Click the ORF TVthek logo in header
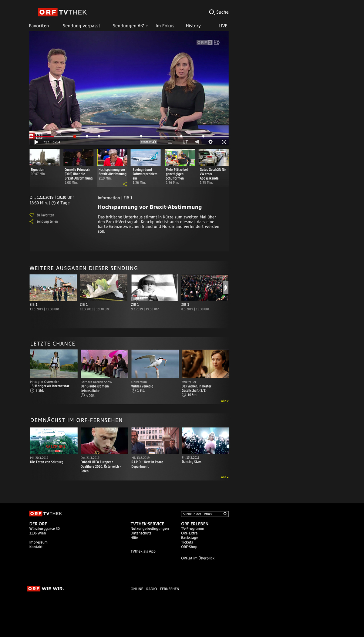This screenshot has width=364, height=637. click(x=62, y=12)
